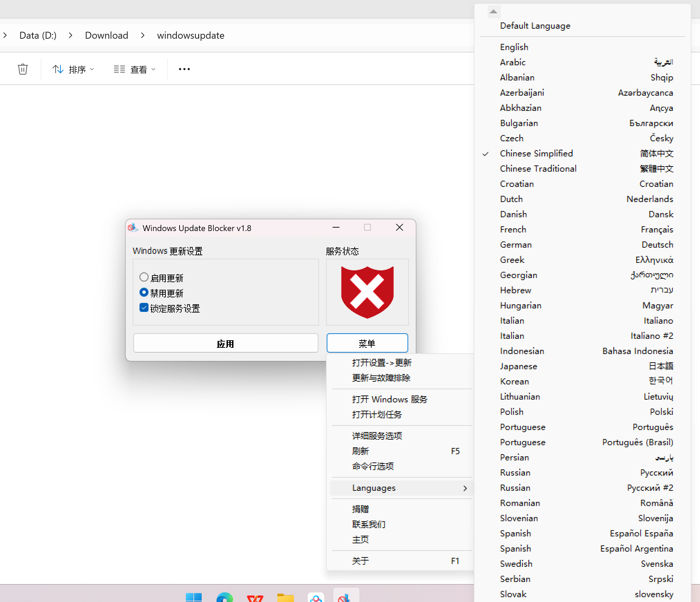
Task: Click the Windows Update Blocker title bar icon
Action: [x=133, y=228]
